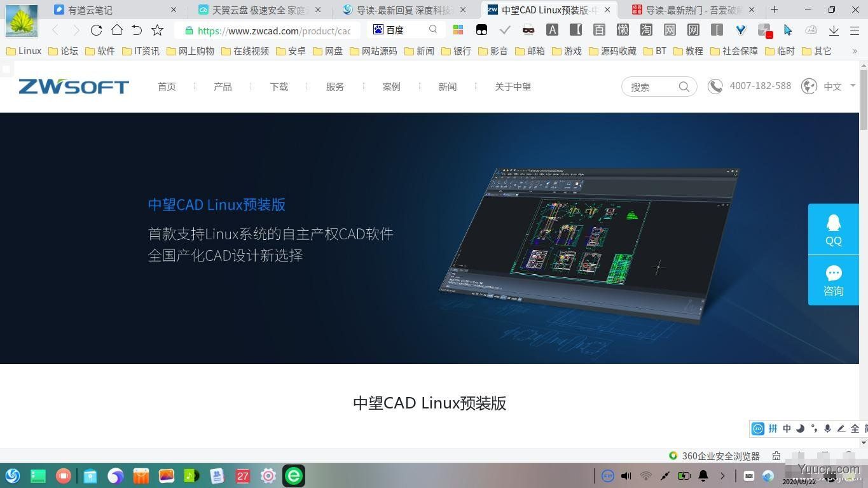Click the undo closed tab arrow icon
This screenshot has height=488, width=868.
point(137,30)
